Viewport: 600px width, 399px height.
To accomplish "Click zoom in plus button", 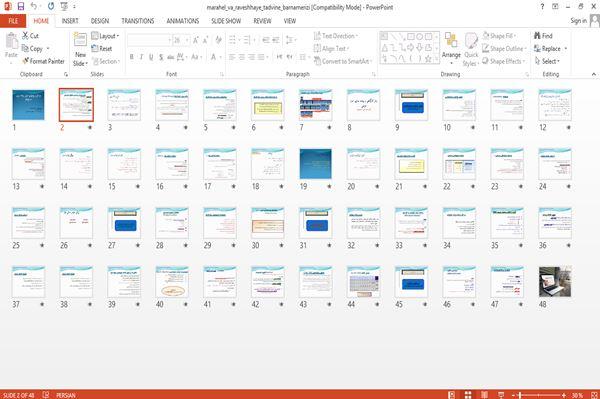I will click(564, 395).
